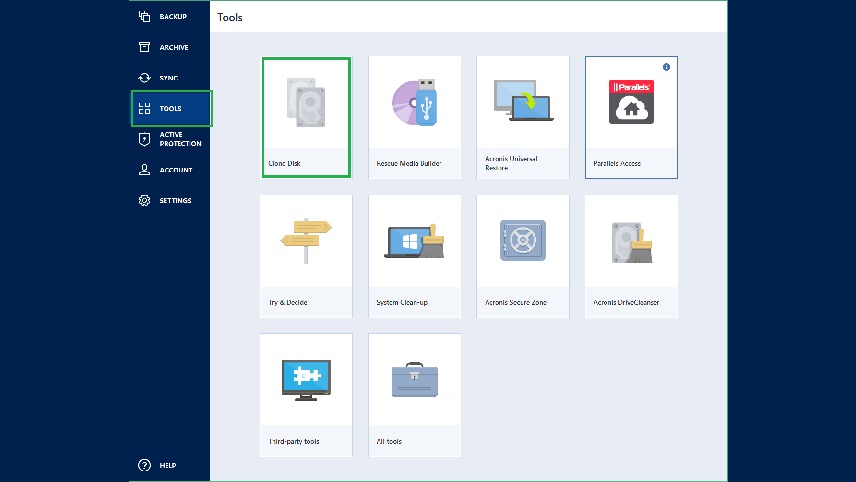
Task: Click the Acronis Secure Zone label
Action: [x=516, y=302]
